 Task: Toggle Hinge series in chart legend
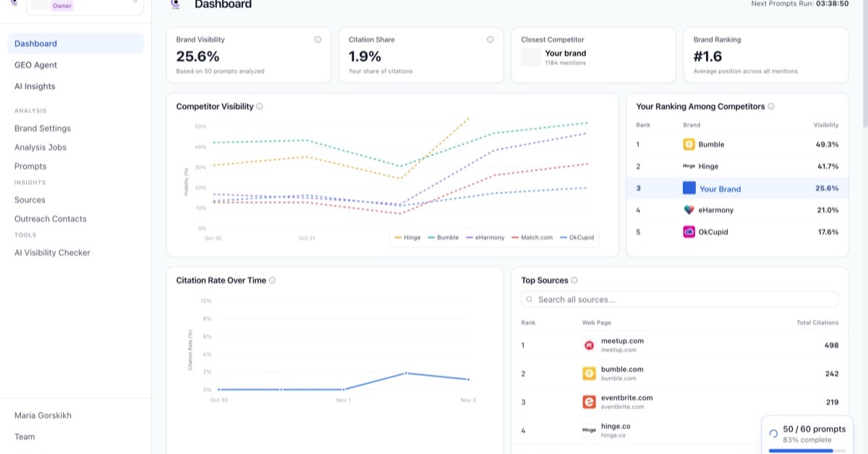coord(408,237)
